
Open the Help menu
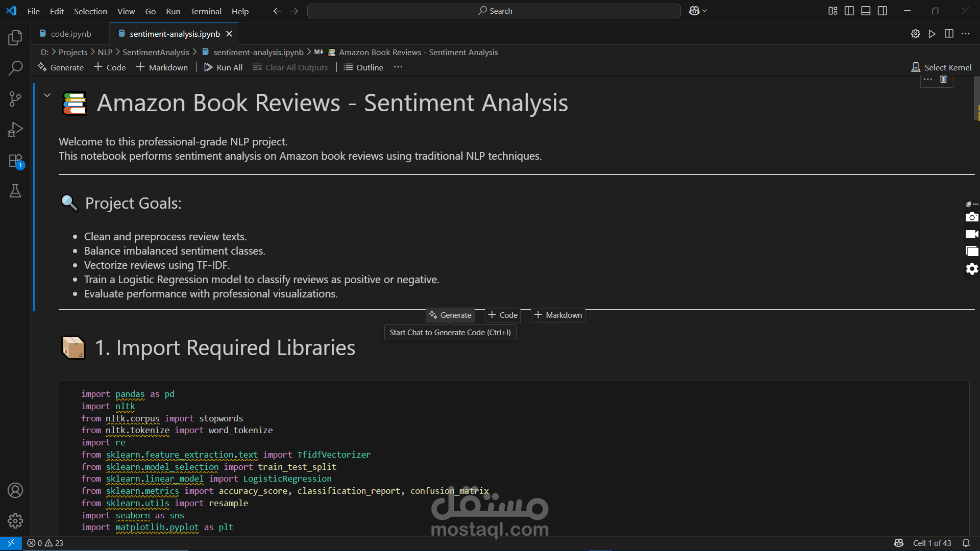[x=240, y=11]
